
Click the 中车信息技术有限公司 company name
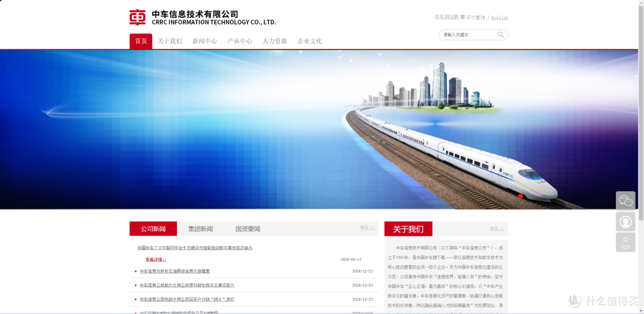195,14
